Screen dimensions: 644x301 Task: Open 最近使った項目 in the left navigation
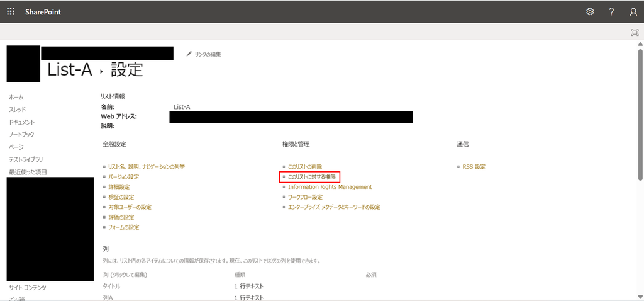[28, 172]
